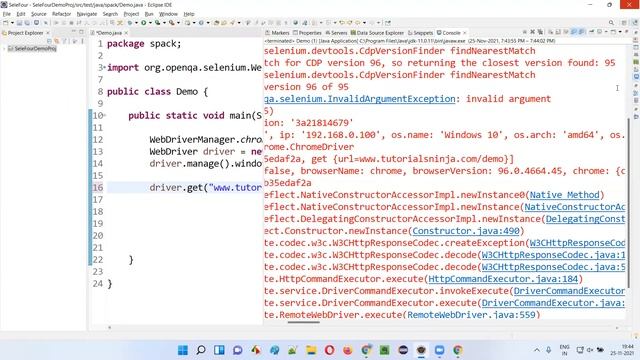Open the HttpCommandExecutor.java:184 link
The height and width of the screenshot is (360, 640).
[503, 279]
